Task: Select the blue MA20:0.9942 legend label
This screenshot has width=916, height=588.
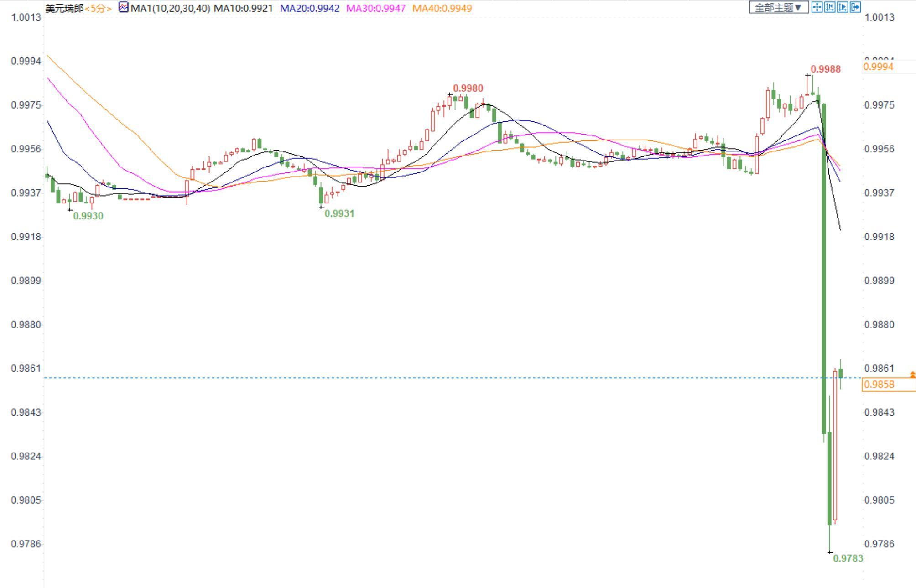Action: pos(310,8)
